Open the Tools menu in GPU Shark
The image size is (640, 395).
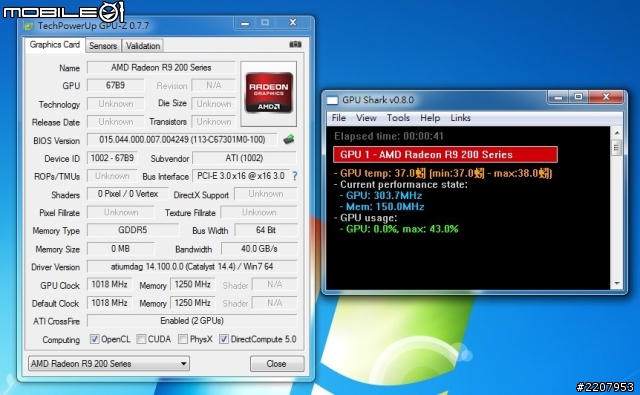[x=398, y=118]
